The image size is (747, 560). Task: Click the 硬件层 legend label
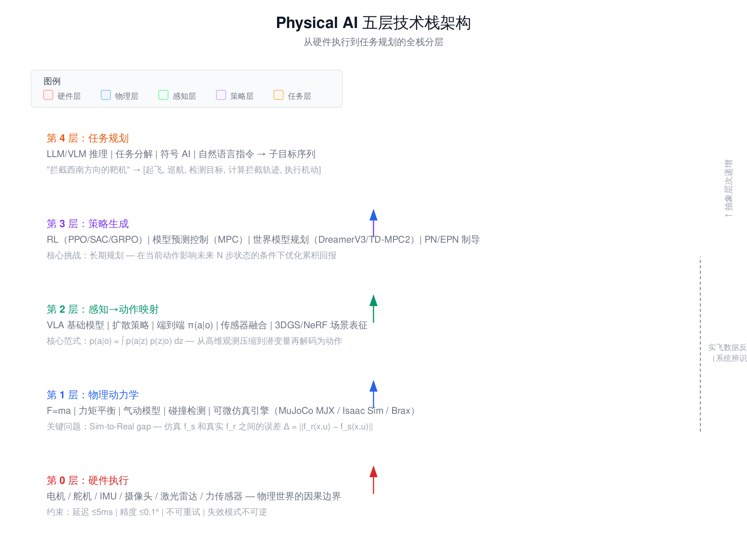pos(69,96)
